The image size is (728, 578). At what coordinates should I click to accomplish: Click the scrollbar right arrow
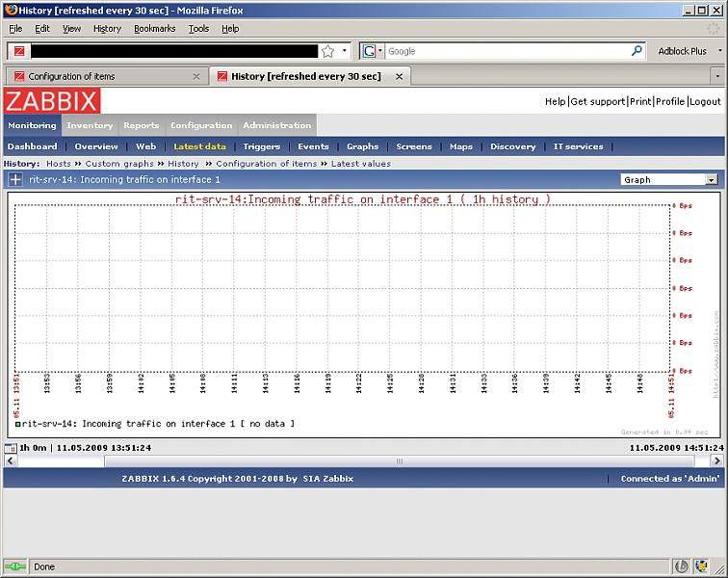click(716, 461)
